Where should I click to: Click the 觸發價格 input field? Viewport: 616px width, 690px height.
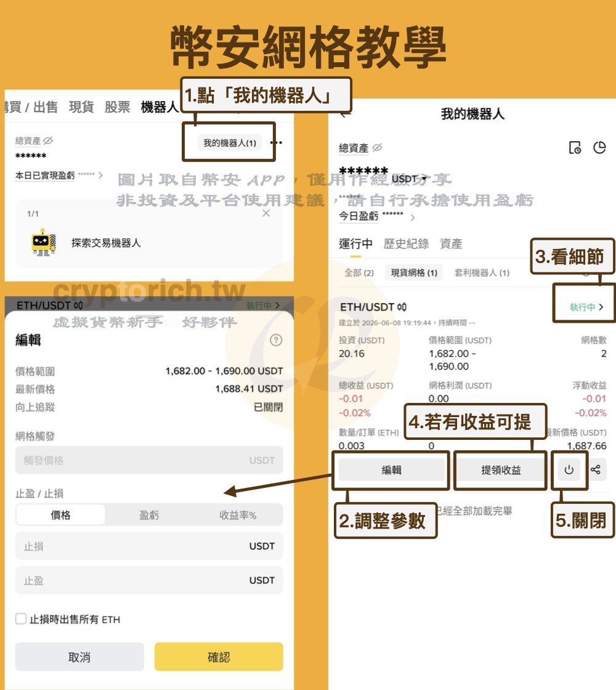[x=149, y=460]
